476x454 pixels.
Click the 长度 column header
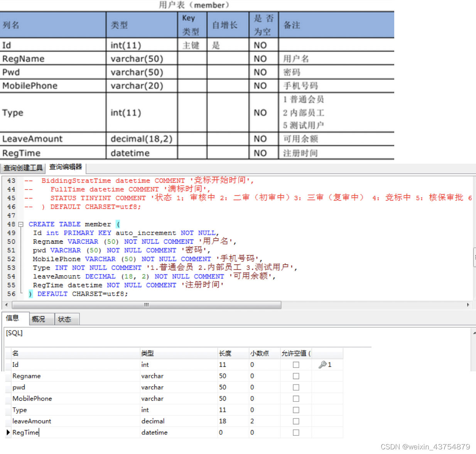(x=233, y=353)
